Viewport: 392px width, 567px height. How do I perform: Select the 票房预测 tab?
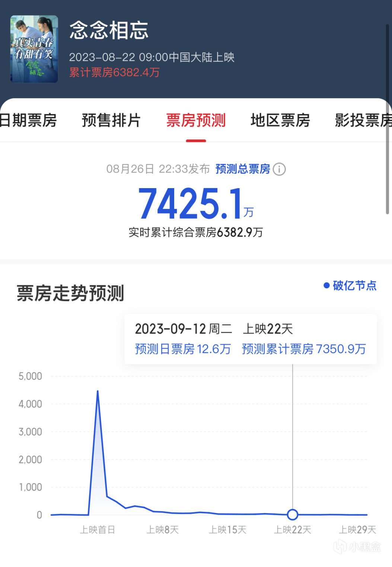click(196, 120)
